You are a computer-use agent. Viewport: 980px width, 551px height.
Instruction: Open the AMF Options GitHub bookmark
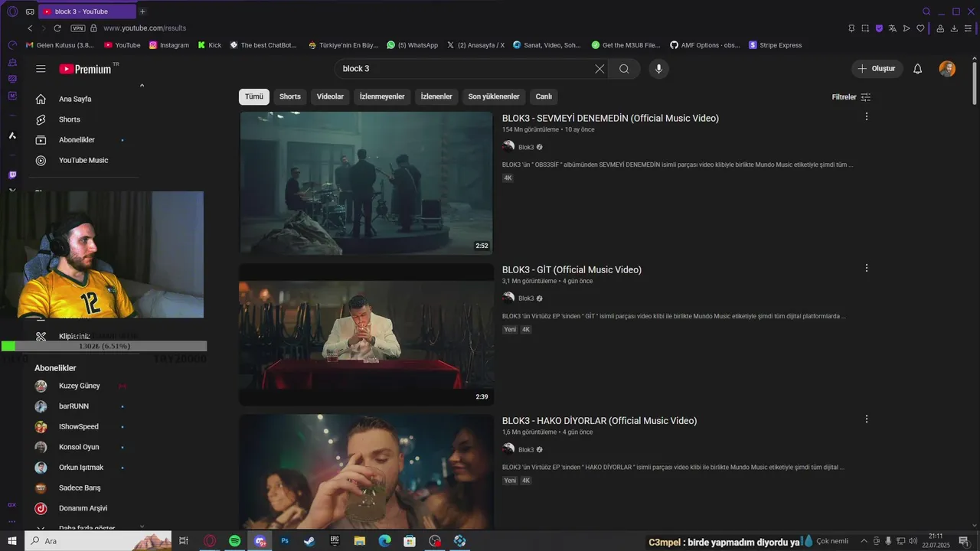[x=705, y=45]
